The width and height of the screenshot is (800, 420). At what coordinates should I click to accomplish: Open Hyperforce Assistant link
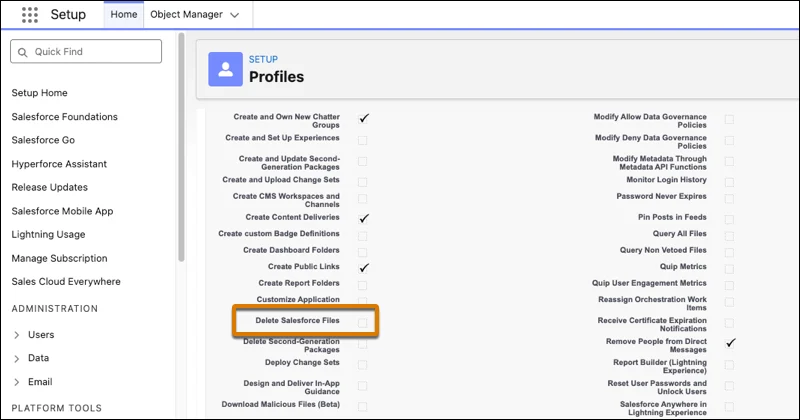(59, 164)
